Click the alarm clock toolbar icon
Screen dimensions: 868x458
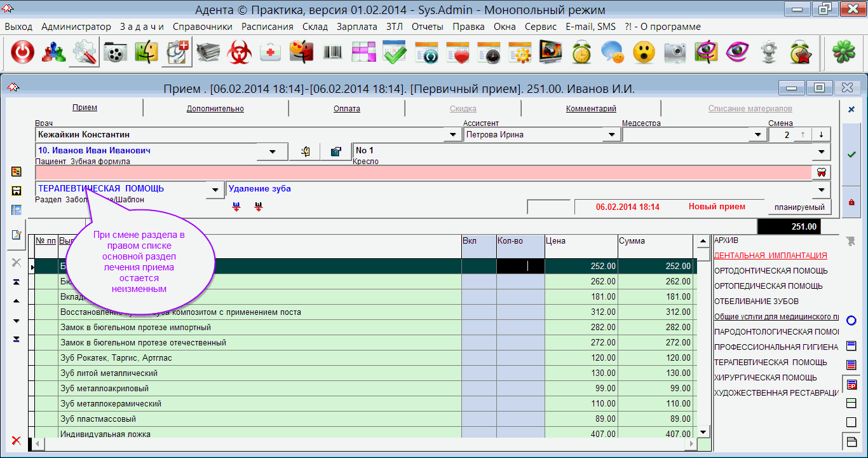pos(581,53)
